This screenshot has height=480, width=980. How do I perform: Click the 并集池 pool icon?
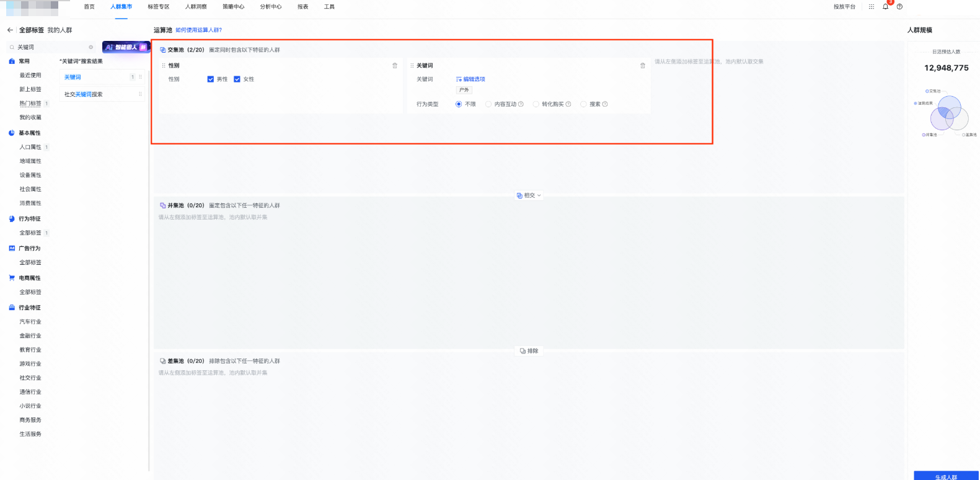tap(163, 205)
